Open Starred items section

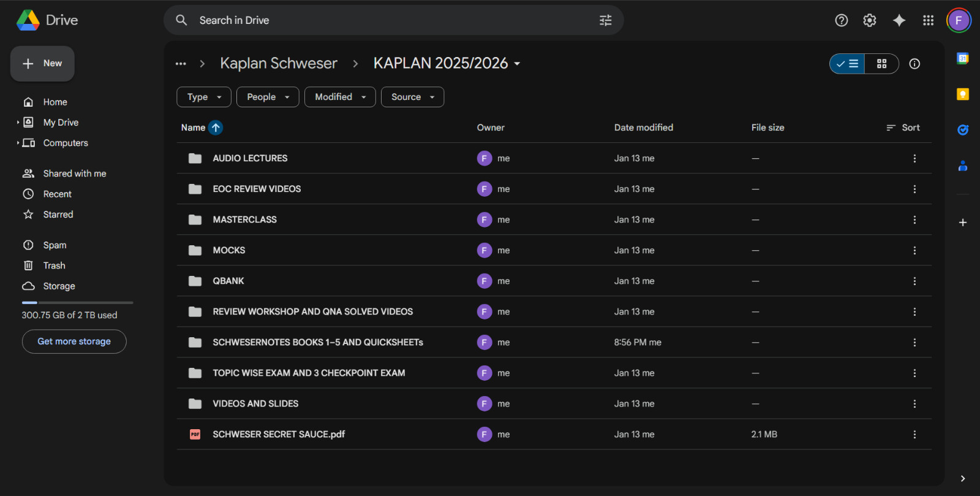click(x=58, y=215)
